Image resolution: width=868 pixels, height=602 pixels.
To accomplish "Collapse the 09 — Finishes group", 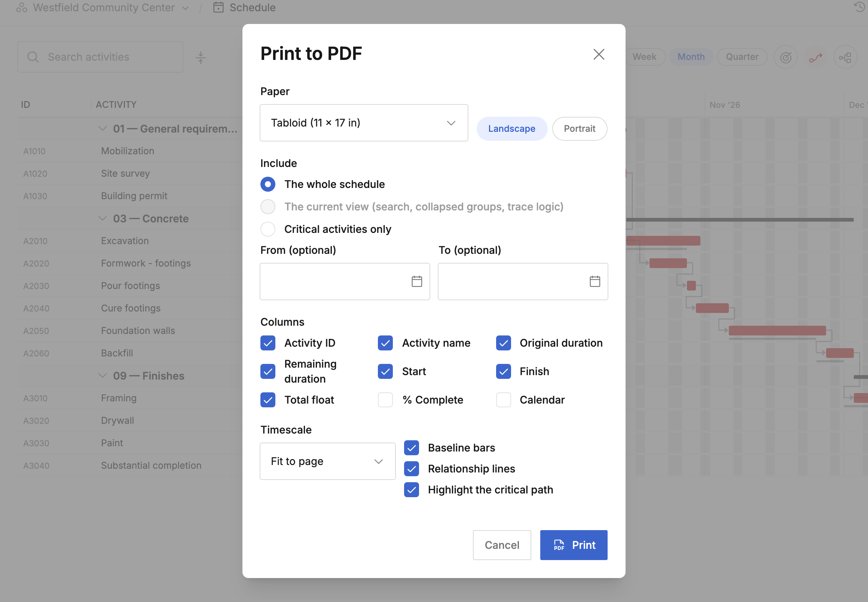I will tap(102, 376).
